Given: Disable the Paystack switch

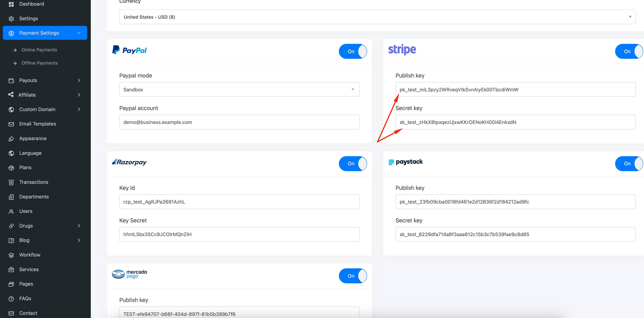Looking at the screenshot, I should 629,164.
